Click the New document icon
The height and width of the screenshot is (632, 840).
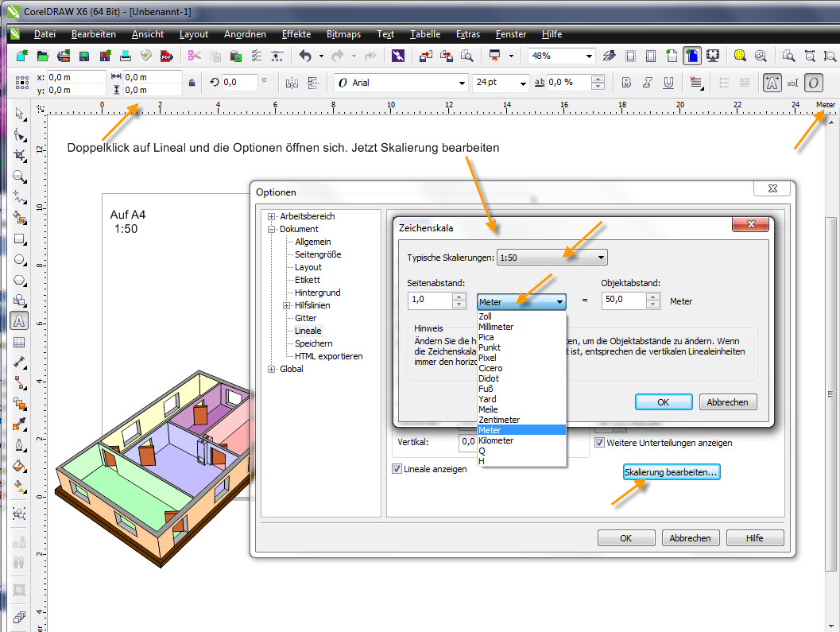click(22, 56)
